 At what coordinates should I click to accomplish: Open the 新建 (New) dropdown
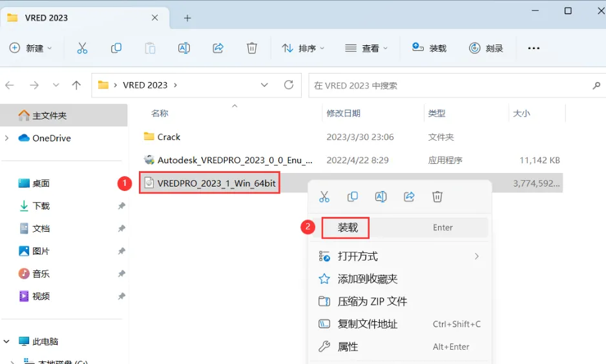(x=30, y=48)
